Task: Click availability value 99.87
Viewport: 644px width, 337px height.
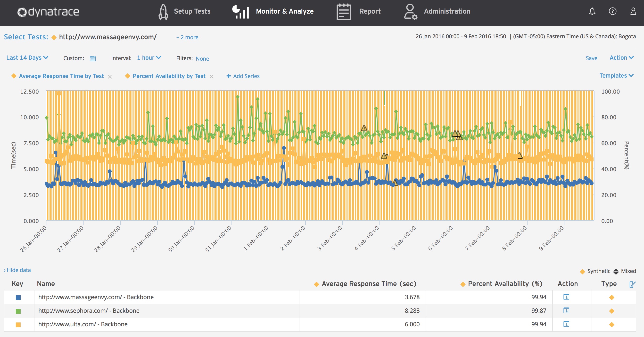Action: 539,311
